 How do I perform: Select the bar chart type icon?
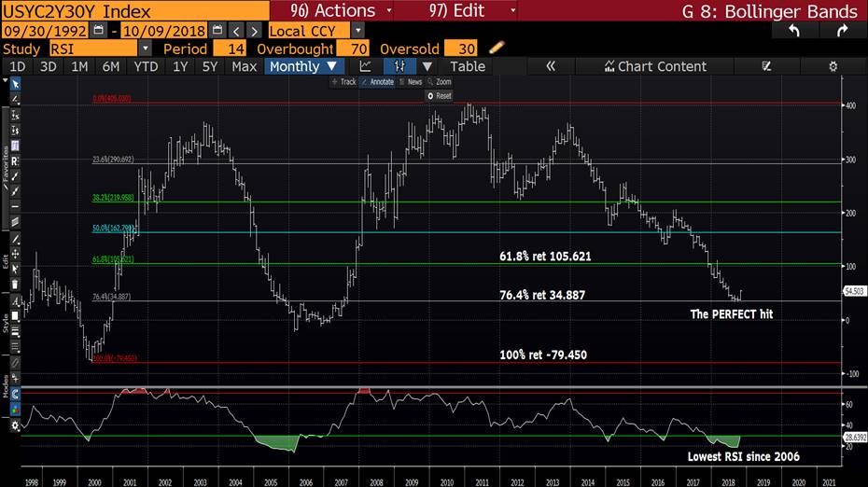[399, 66]
